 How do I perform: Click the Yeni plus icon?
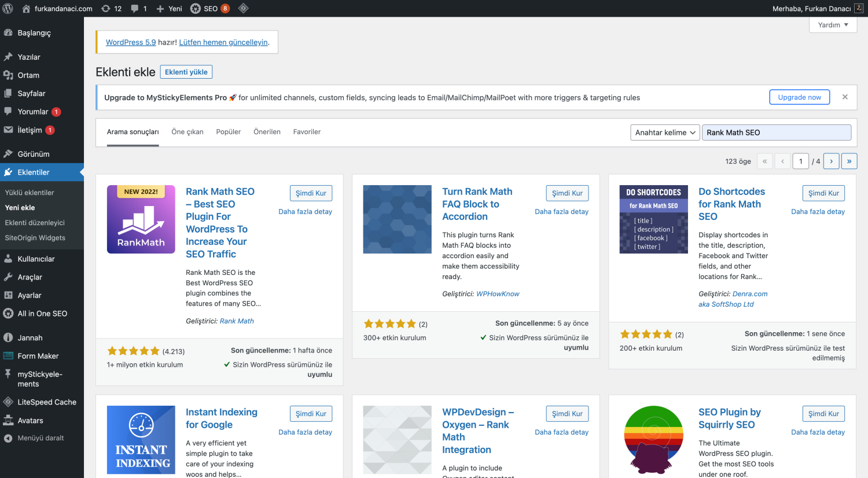pos(169,9)
